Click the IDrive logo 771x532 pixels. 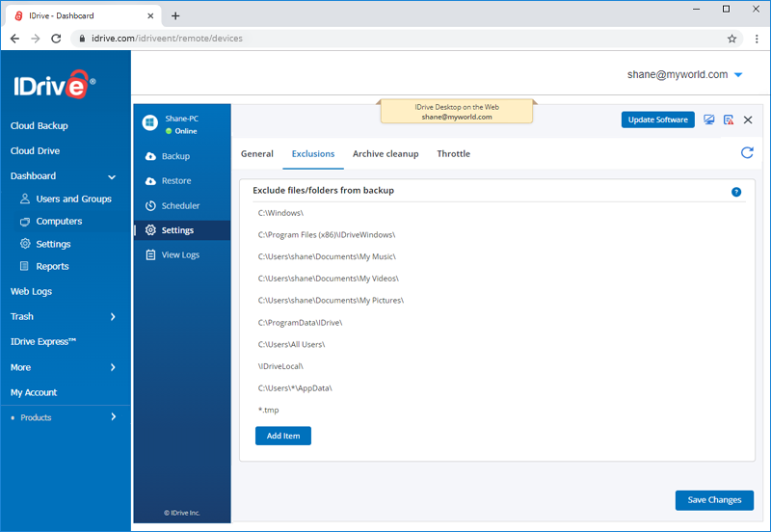pos(54,85)
